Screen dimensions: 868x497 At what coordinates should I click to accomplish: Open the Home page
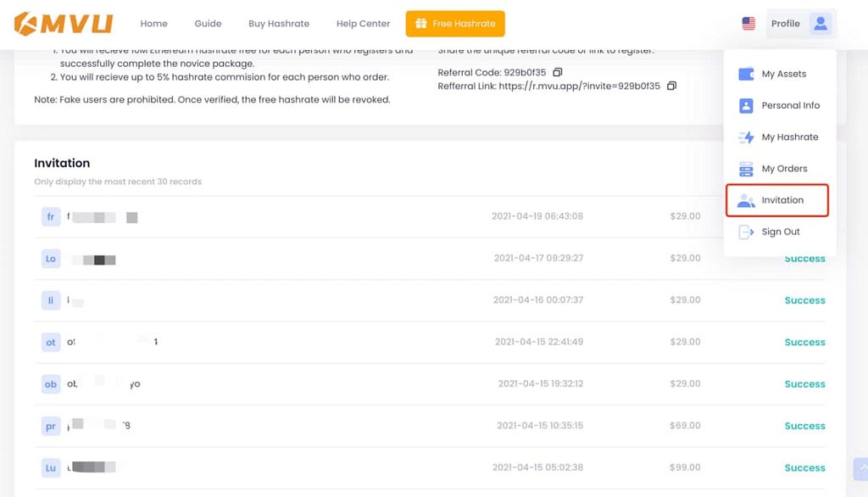[x=154, y=24]
